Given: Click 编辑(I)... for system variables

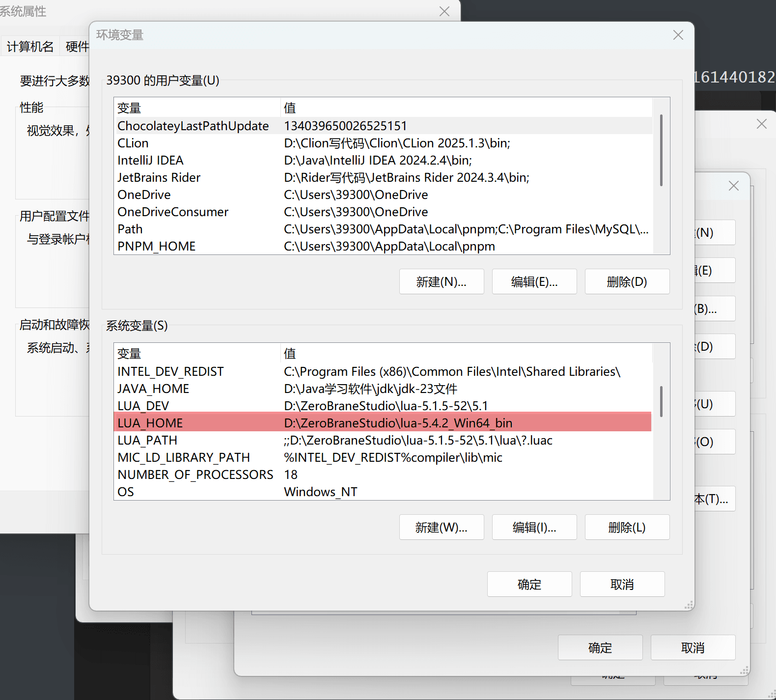Looking at the screenshot, I should coord(534,528).
